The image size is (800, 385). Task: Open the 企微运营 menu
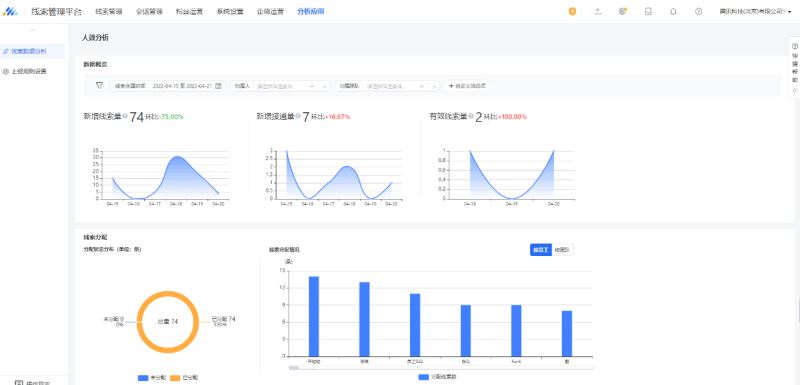tap(270, 12)
